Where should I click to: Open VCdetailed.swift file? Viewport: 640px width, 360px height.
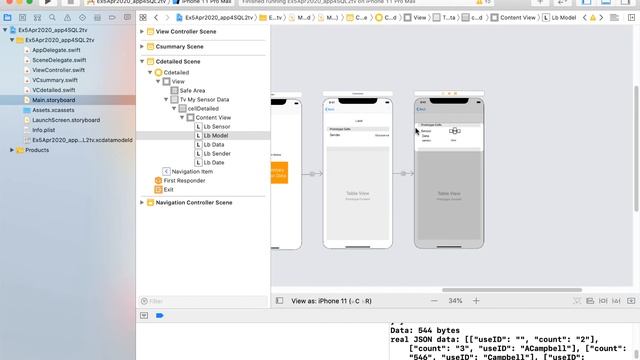click(x=53, y=90)
